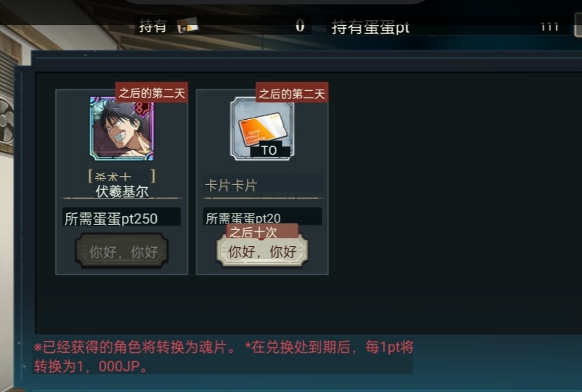Tap the bracketed 杀术十 title text
Viewport: 582px width, 392px height.
[x=122, y=176]
